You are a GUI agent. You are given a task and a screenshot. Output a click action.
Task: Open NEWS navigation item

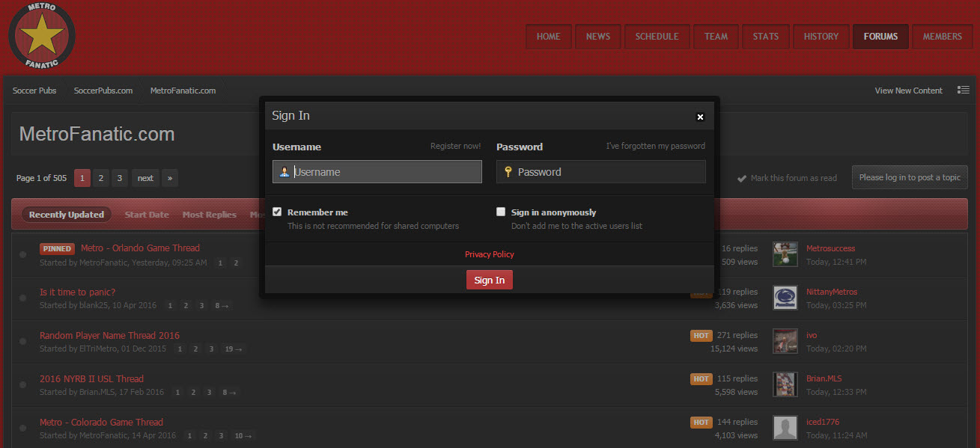tap(598, 36)
